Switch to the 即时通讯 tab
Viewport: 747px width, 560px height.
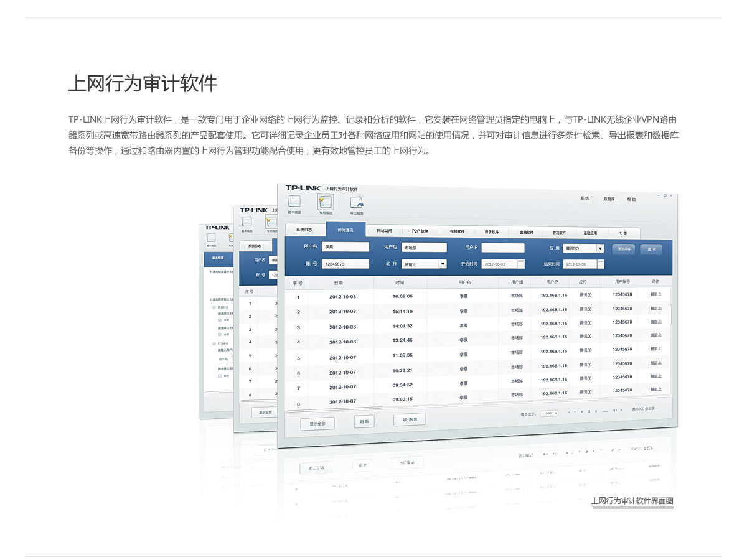point(345,230)
